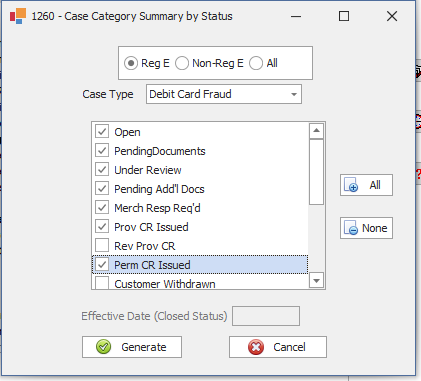This screenshot has height=381, width=421.
Task: Select the All radio option
Action: pyautogui.click(x=256, y=63)
